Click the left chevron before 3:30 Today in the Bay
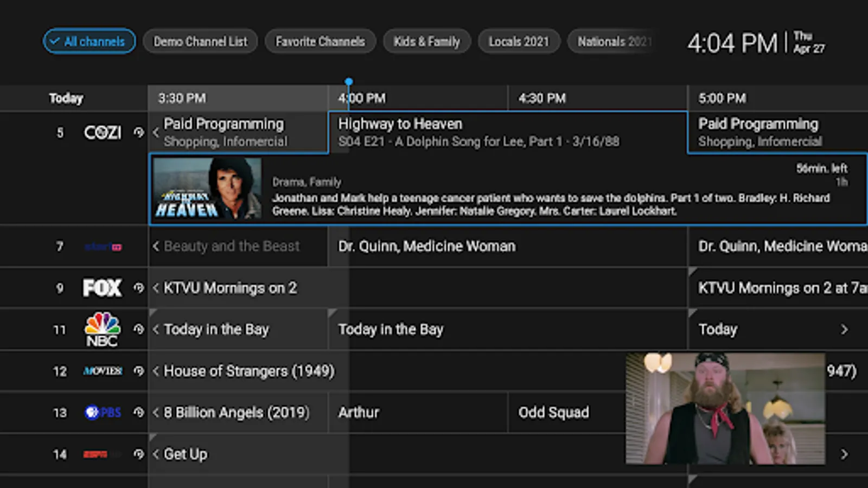868x488 pixels. [156, 329]
